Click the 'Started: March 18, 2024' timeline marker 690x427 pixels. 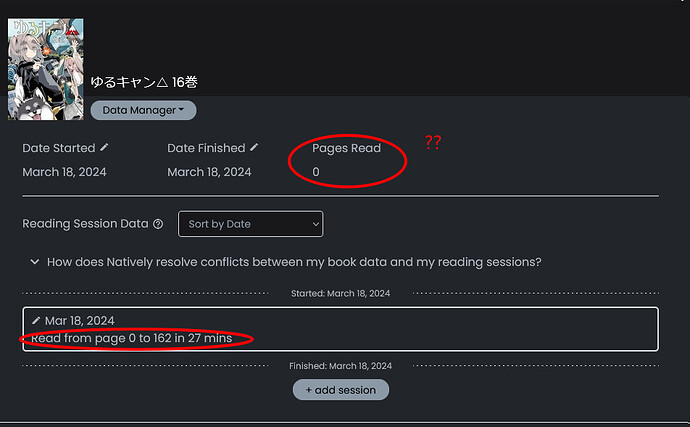click(340, 293)
